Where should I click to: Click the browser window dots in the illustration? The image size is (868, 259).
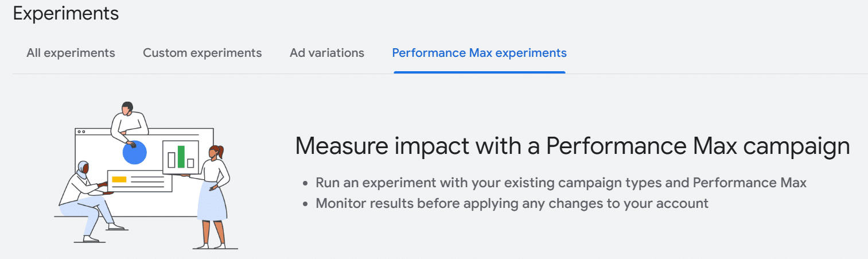pos(81,132)
